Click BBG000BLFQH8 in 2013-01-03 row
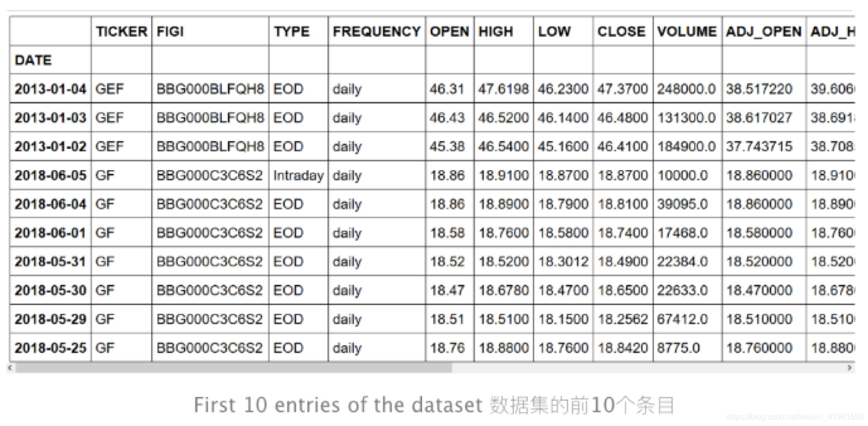868x426 pixels. pyautogui.click(x=210, y=118)
